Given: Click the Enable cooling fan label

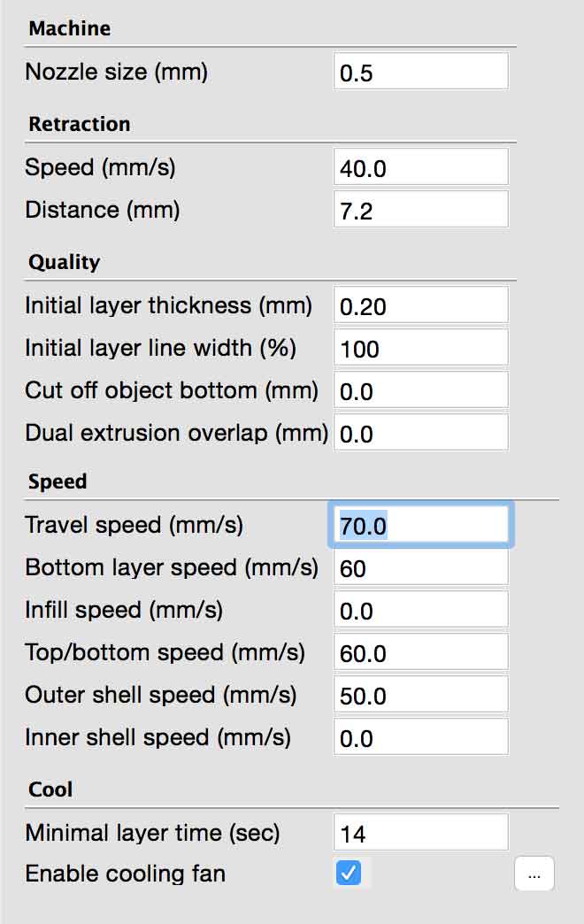Looking at the screenshot, I should [x=125, y=874].
